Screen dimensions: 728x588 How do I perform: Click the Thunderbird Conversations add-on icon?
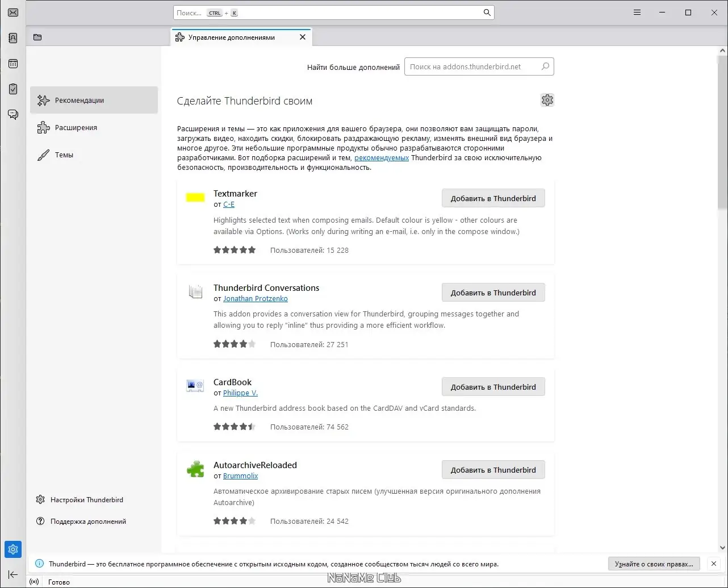tap(195, 292)
